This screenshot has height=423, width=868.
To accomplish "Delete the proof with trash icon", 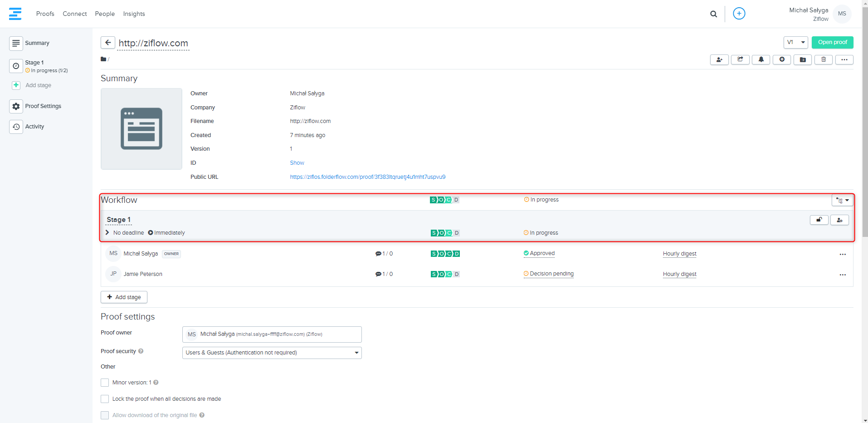I will pyautogui.click(x=824, y=59).
